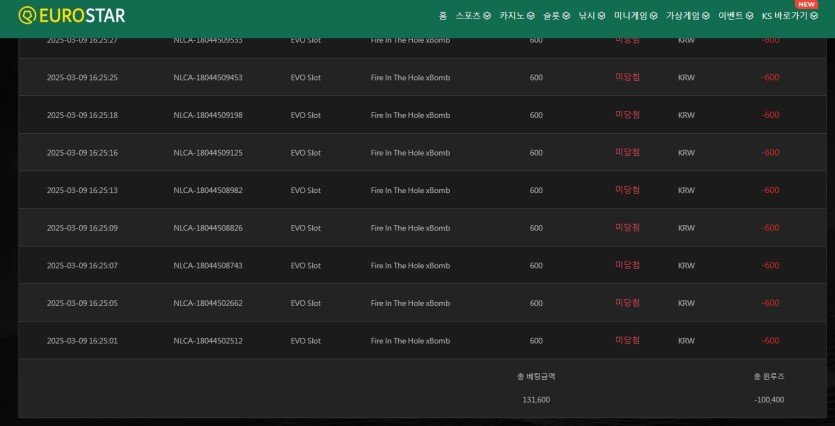Expand the 미니게임 menu arrow

point(654,16)
